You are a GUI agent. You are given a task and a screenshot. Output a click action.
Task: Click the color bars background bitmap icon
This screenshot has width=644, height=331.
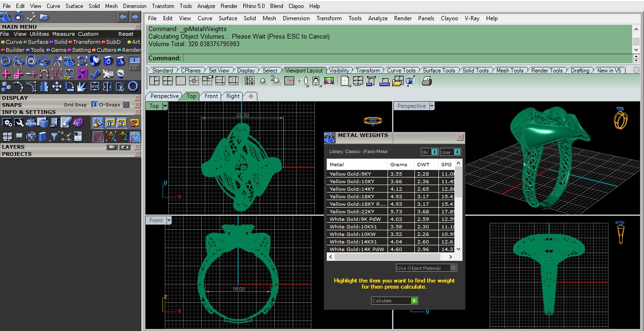(x=330, y=81)
